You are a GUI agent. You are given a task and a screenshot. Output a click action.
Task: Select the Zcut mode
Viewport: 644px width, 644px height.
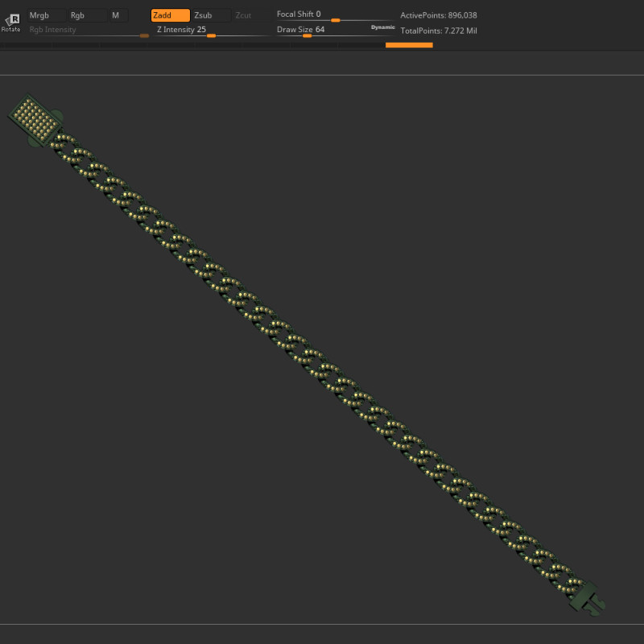click(x=243, y=14)
